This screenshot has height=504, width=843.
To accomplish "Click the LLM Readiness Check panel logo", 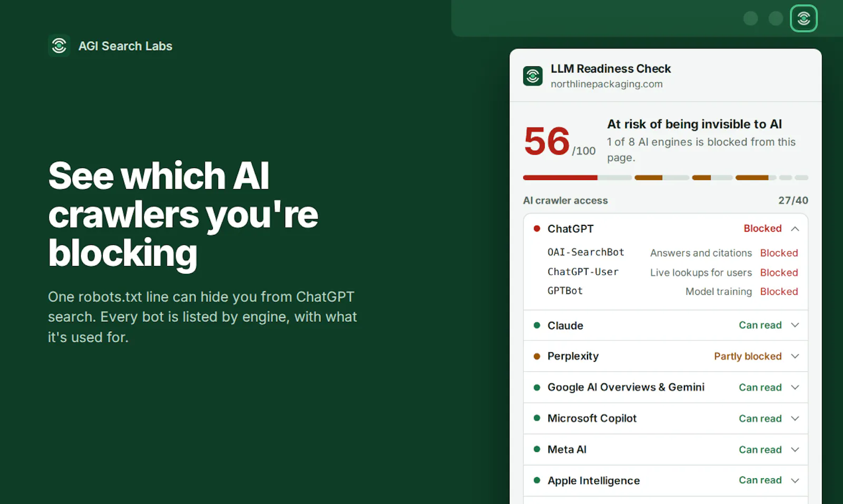I will click(533, 76).
